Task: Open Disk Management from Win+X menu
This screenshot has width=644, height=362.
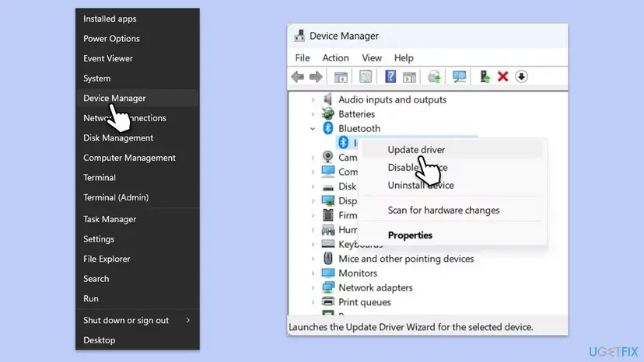Action: coord(138,138)
